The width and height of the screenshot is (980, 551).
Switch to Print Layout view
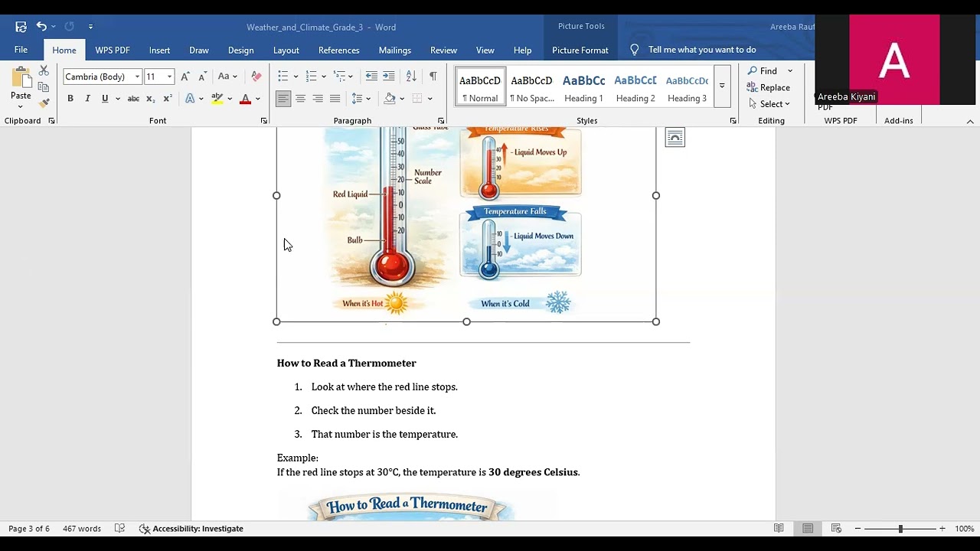(808, 529)
